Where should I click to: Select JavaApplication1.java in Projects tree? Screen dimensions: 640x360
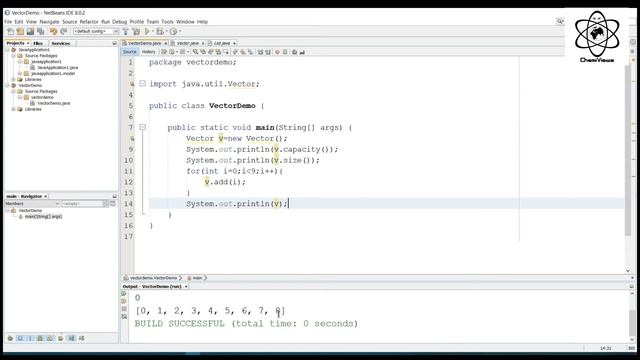tap(58, 67)
